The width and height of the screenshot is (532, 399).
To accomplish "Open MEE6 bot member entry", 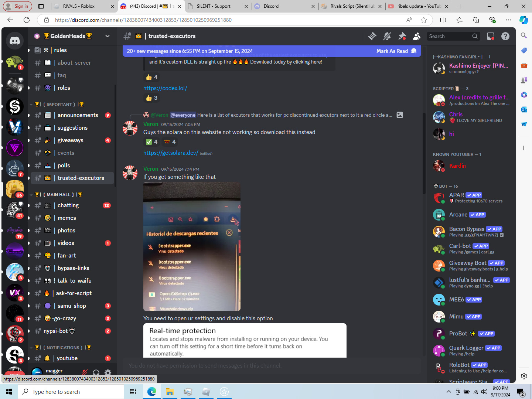I will click(471, 300).
